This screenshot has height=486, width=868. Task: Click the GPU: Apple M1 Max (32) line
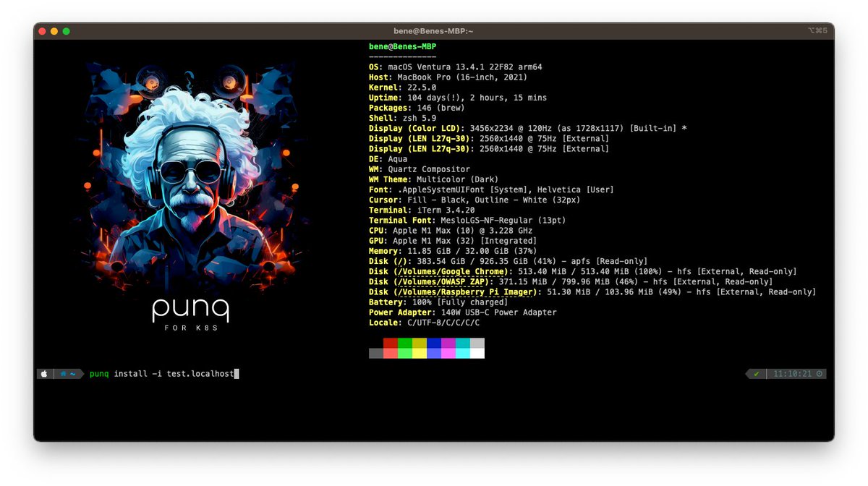453,240
